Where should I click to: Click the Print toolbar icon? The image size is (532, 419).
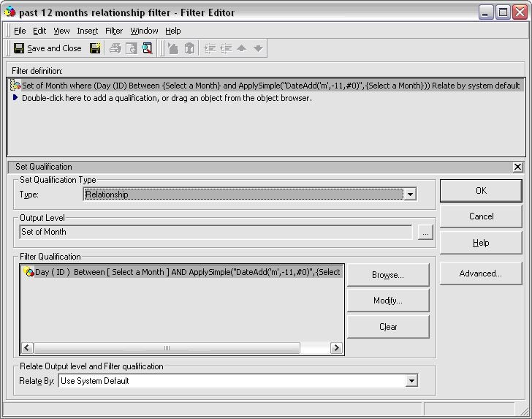(115, 48)
